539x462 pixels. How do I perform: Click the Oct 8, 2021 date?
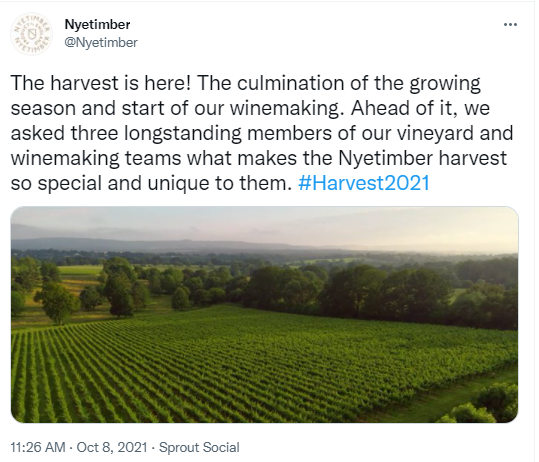point(112,447)
